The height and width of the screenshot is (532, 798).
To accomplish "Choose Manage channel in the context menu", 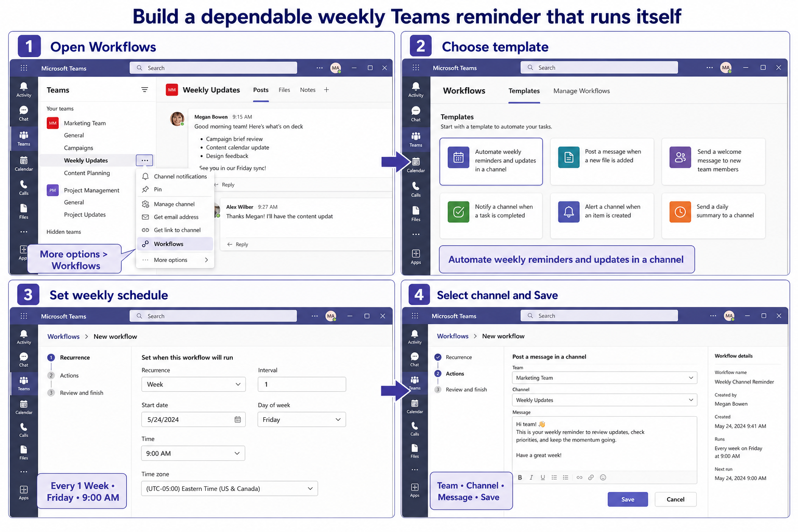I will 175,204.
